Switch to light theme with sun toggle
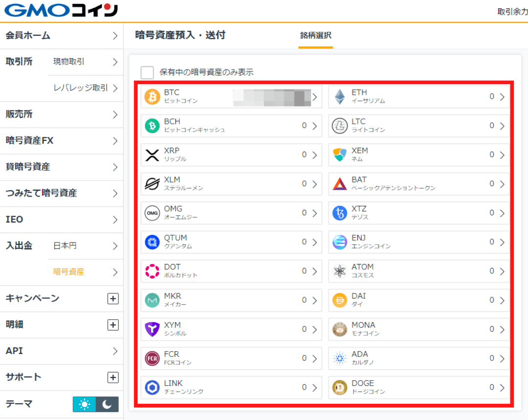 pos(83,404)
